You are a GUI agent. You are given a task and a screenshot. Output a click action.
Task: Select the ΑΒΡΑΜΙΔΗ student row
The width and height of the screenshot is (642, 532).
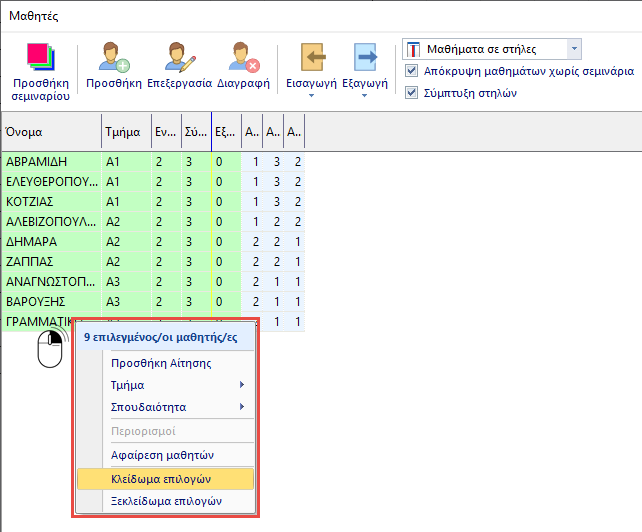point(50,161)
